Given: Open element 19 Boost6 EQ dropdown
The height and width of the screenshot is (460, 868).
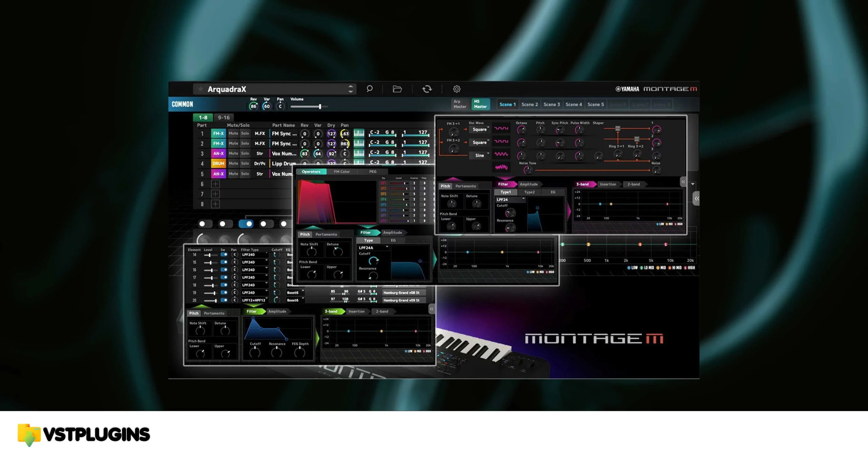Looking at the screenshot, I should point(295,293).
